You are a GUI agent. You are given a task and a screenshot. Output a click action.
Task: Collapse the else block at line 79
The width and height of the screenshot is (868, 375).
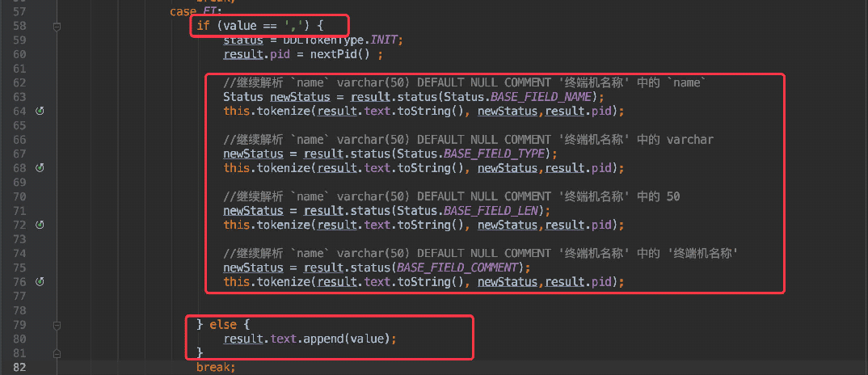point(57,325)
